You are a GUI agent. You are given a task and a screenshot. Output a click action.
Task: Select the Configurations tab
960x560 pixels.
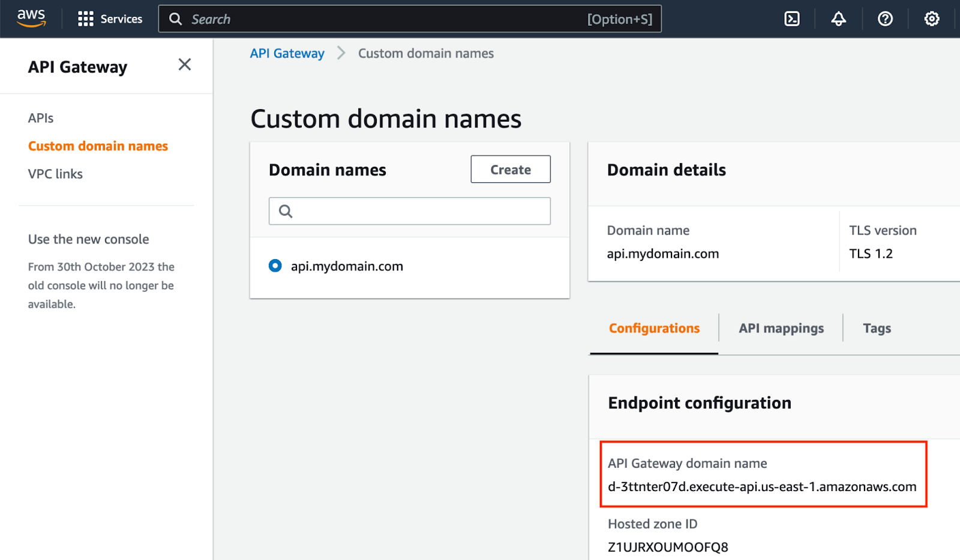654,329
